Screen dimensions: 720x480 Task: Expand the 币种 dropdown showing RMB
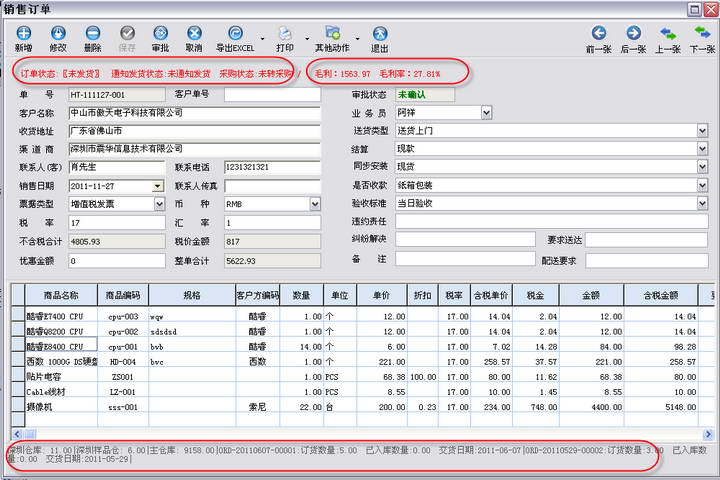click(x=315, y=204)
